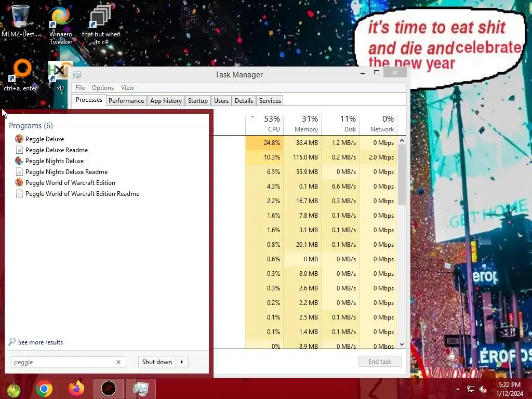Image resolution: width=532 pixels, height=399 pixels.
Task: Click the Shut down button
Action: 157,362
